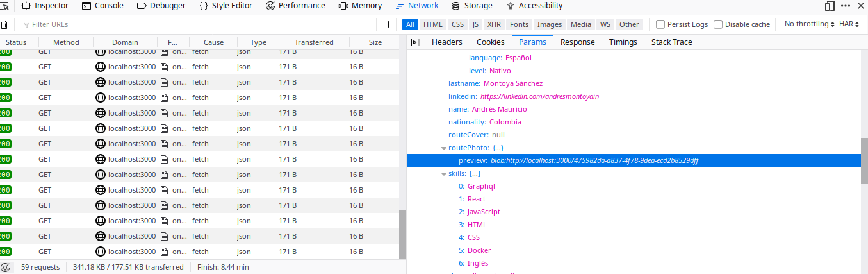Select the routeCover null row
Image resolution: width=868 pixels, height=274 pixels.
[x=634, y=135]
